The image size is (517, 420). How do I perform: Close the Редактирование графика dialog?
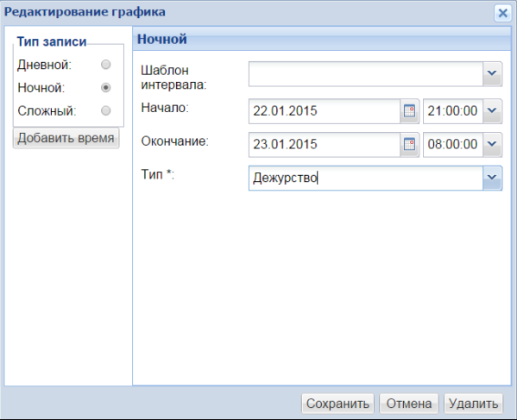(x=503, y=14)
